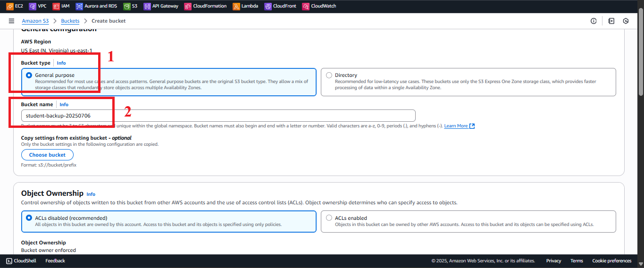Click the 'Create bucket' breadcrumb text
The height and width of the screenshot is (268, 644).
109,21
